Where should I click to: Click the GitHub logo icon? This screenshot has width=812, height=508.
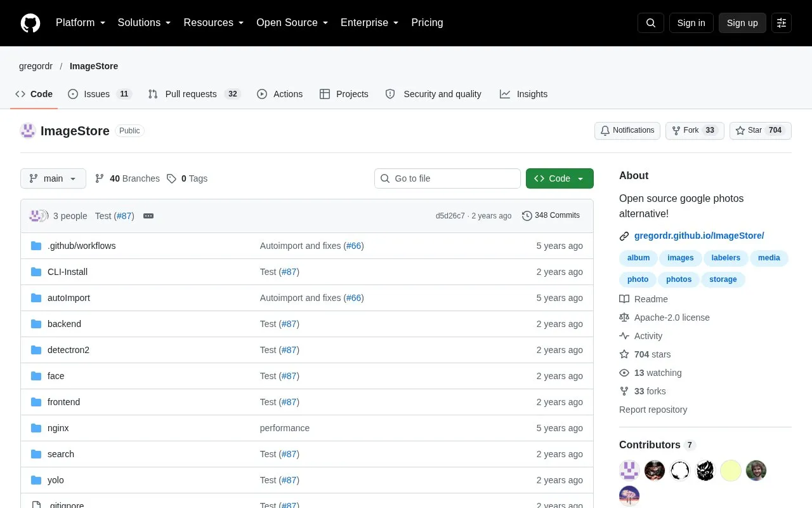click(x=30, y=23)
